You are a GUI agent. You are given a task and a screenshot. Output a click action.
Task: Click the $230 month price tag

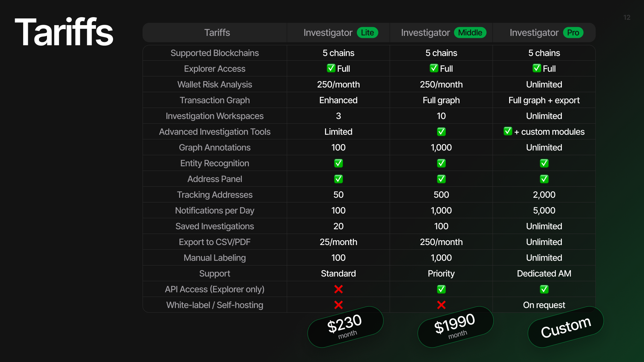click(345, 327)
